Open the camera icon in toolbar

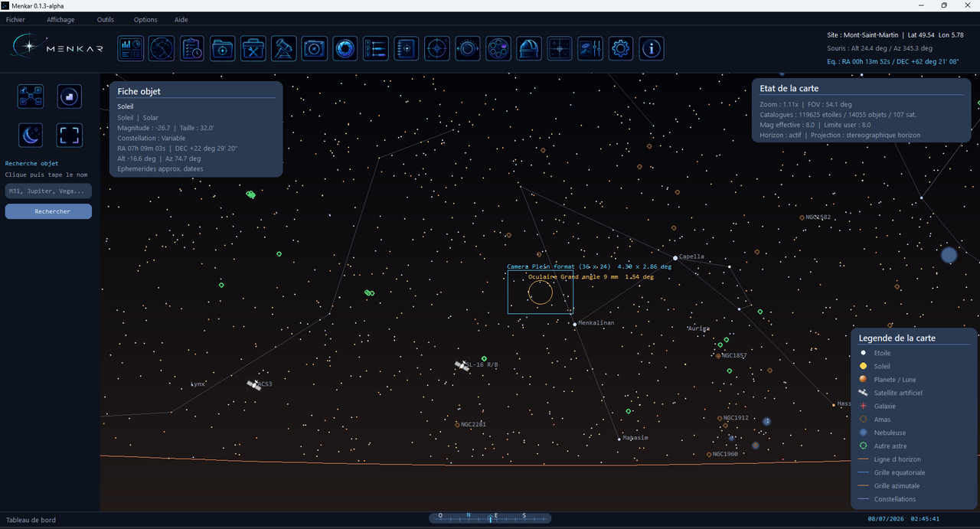point(315,48)
